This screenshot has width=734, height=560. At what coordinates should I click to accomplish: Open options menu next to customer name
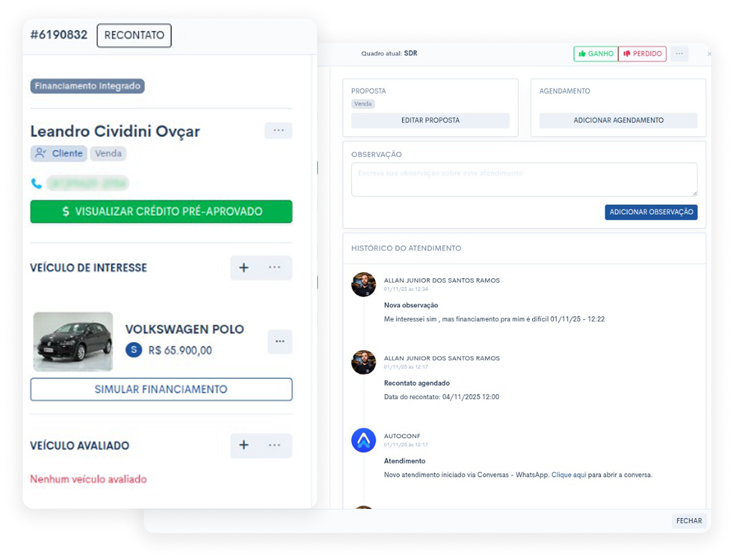click(x=278, y=130)
